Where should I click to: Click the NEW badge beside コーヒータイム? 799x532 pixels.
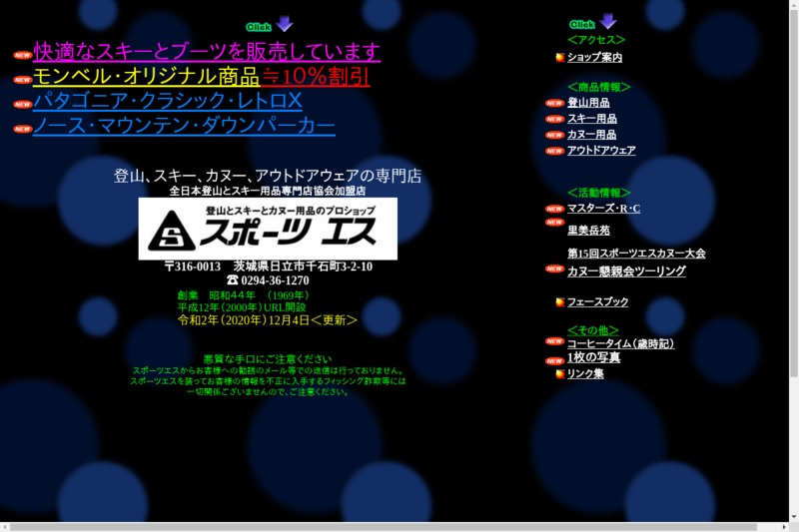[x=554, y=341]
